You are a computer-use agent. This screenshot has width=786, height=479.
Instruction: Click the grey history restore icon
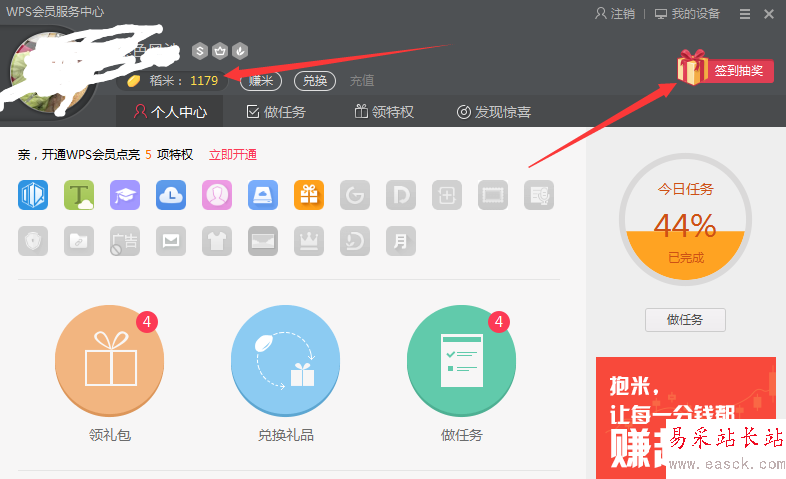coord(355,241)
